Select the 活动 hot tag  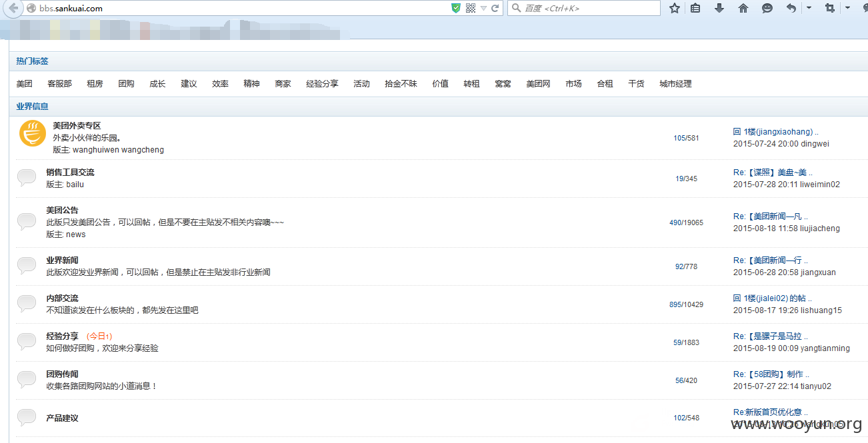(x=362, y=84)
